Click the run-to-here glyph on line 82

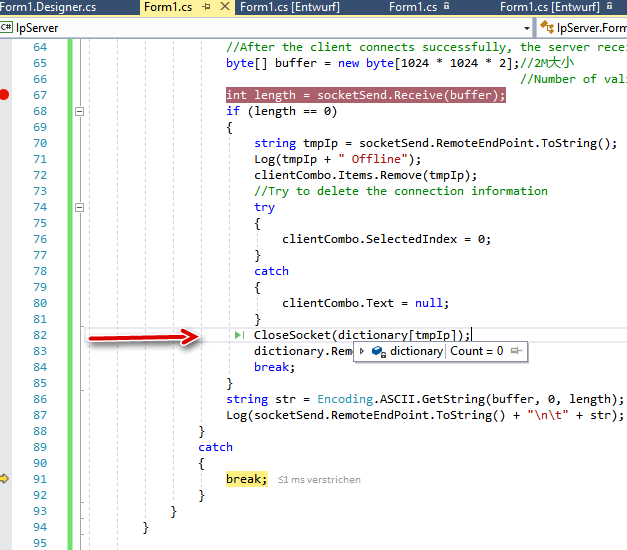pos(240,335)
